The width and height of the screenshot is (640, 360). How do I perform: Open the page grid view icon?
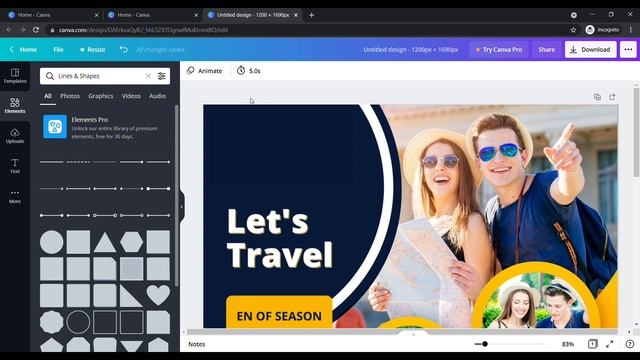(x=593, y=344)
